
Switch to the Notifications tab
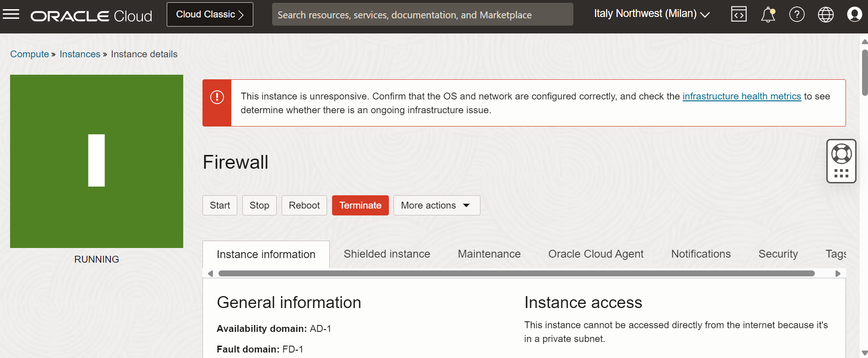pyautogui.click(x=701, y=254)
